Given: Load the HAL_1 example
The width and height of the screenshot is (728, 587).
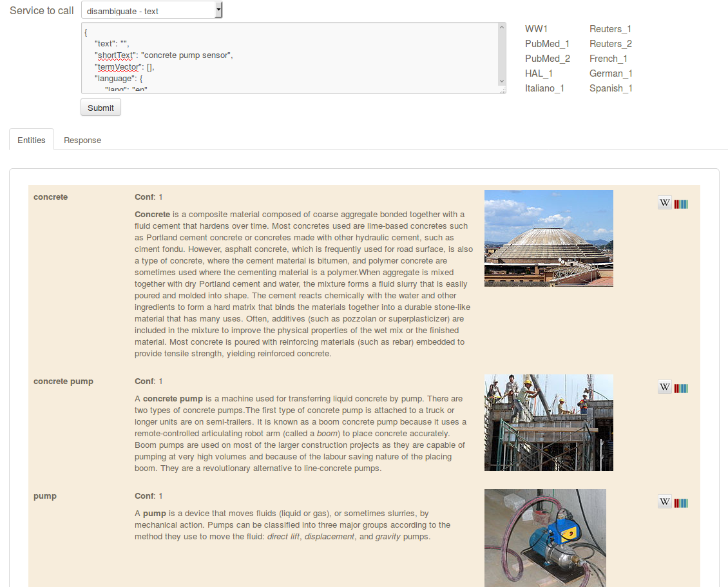Looking at the screenshot, I should click(x=539, y=73).
